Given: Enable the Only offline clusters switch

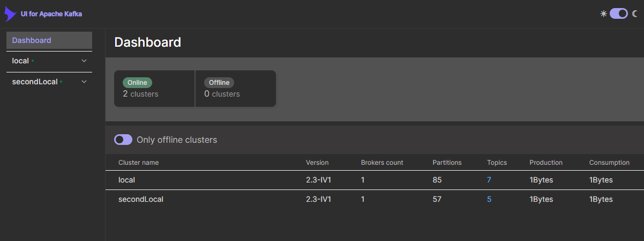Looking at the screenshot, I should tap(123, 140).
